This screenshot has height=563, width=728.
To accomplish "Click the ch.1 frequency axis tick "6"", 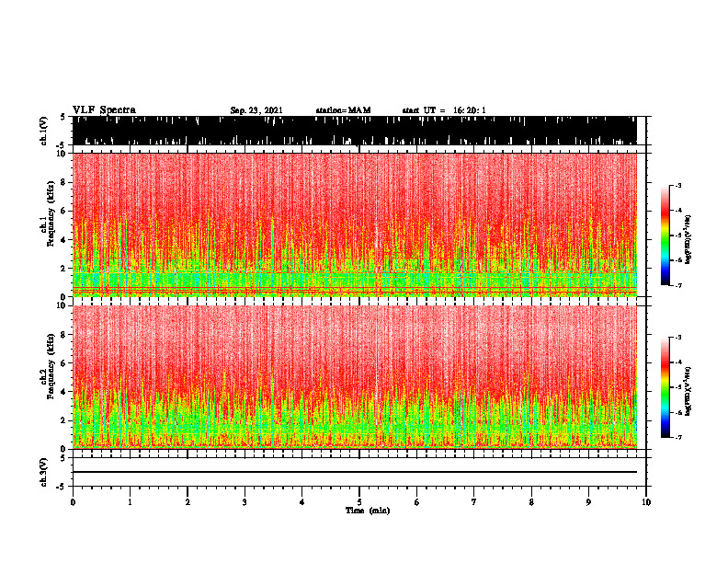I will coord(64,211).
